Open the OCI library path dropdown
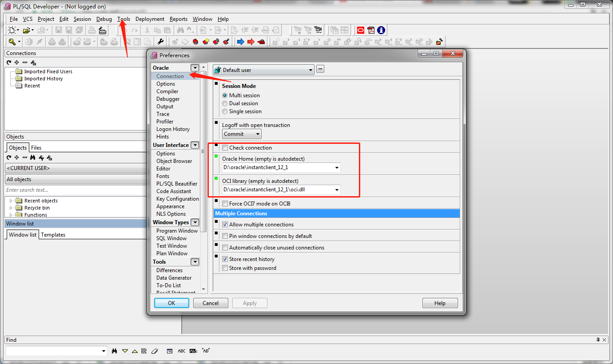The image size is (613, 364). [x=337, y=190]
